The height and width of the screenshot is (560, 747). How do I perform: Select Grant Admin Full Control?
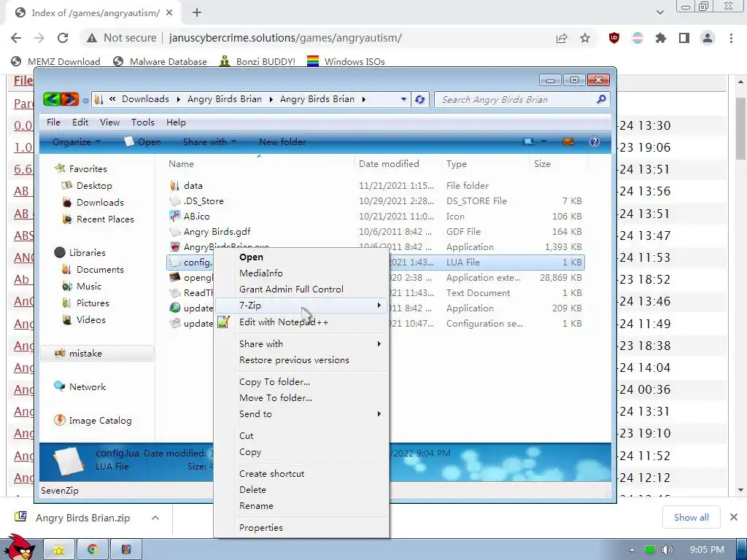(291, 289)
